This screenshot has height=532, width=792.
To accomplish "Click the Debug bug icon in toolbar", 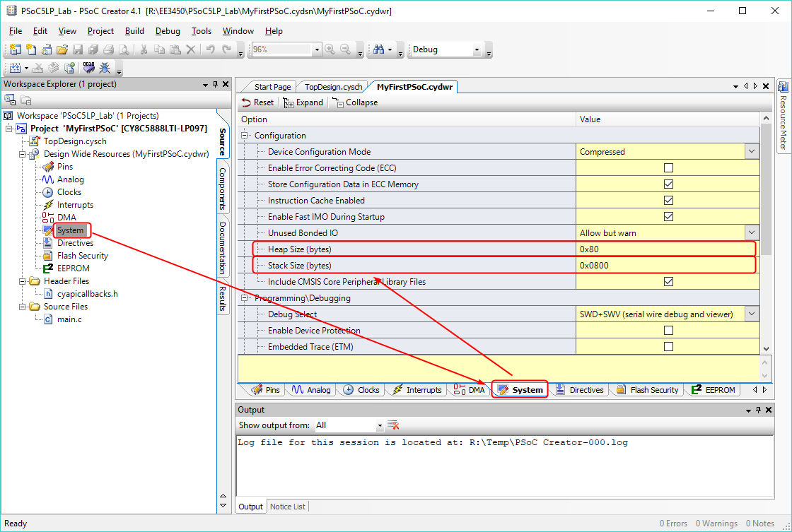I will coord(105,69).
